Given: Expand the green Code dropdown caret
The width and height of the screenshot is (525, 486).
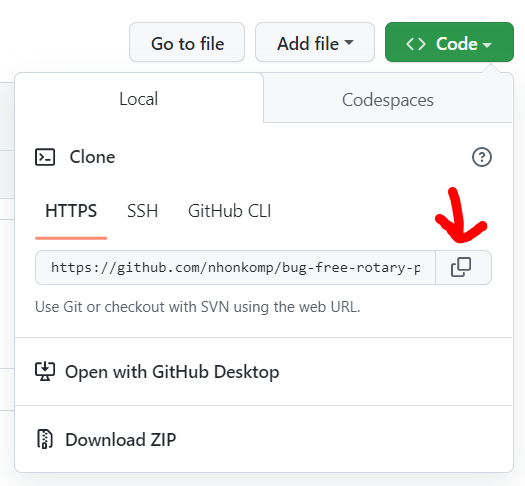Looking at the screenshot, I should pyautogui.click(x=487, y=45).
